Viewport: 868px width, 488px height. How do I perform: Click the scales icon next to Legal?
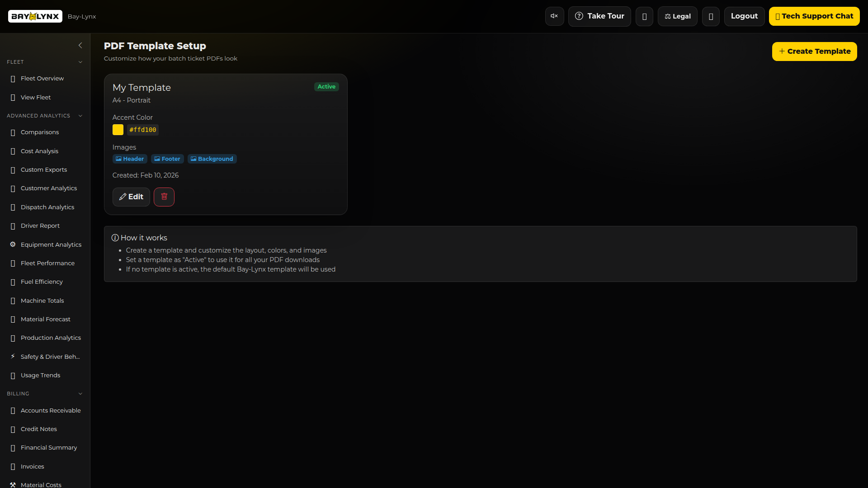click(668, 16)
